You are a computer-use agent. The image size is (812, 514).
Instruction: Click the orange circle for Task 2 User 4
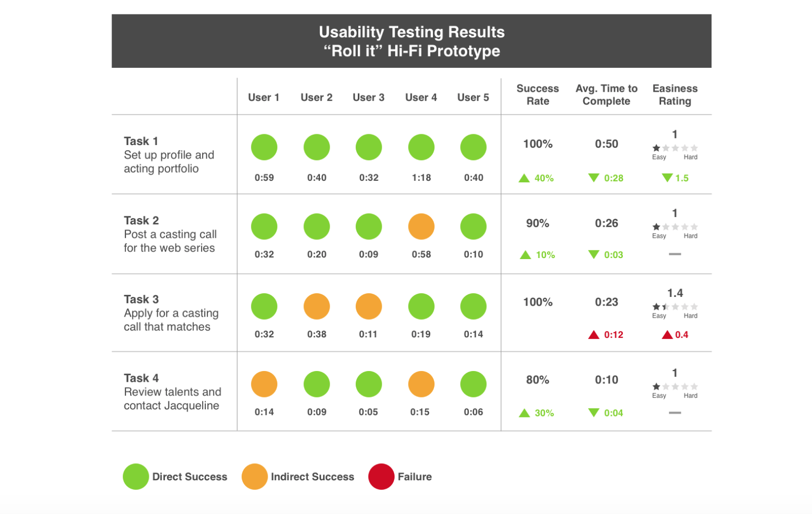[421, 226]
